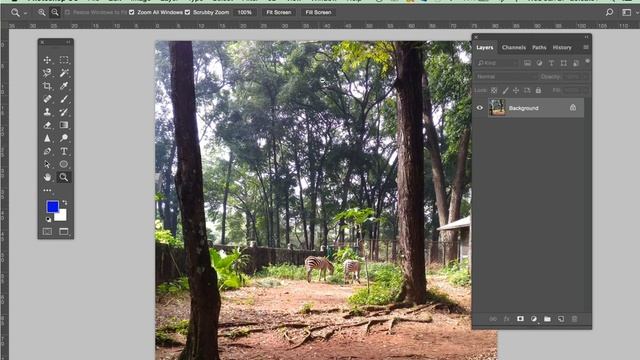The height and width of the screenshot is (360, 640).
Task: Lock layer position
Action: (516, 90)
